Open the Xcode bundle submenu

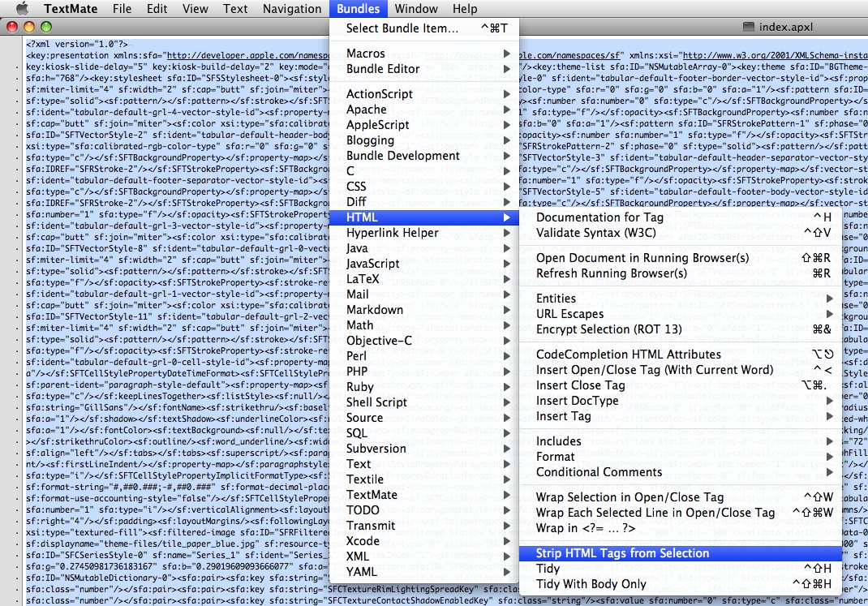click(424, 541)
